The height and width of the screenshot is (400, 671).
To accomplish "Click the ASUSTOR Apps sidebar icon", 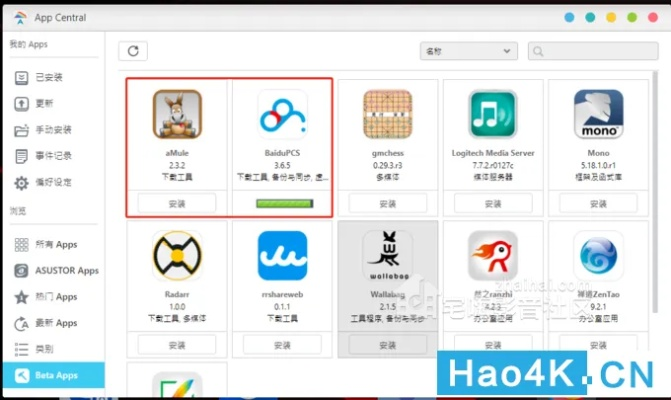I will pos(21,270).
